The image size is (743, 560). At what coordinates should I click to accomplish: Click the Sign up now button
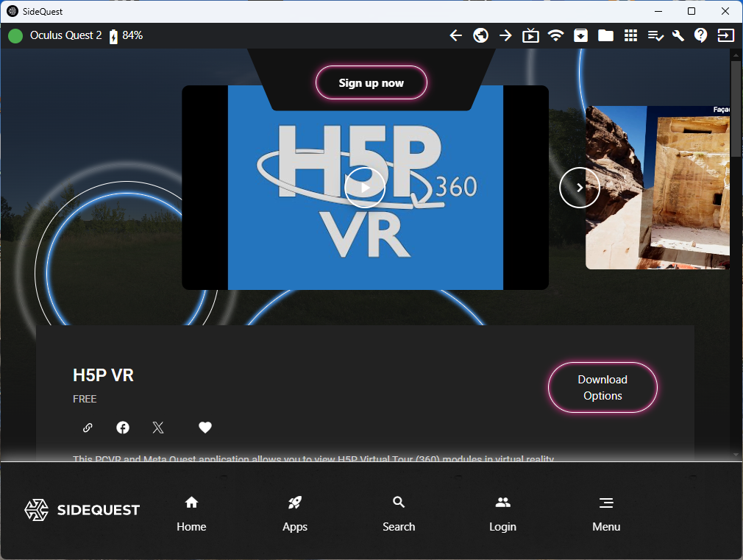[371, 82]
